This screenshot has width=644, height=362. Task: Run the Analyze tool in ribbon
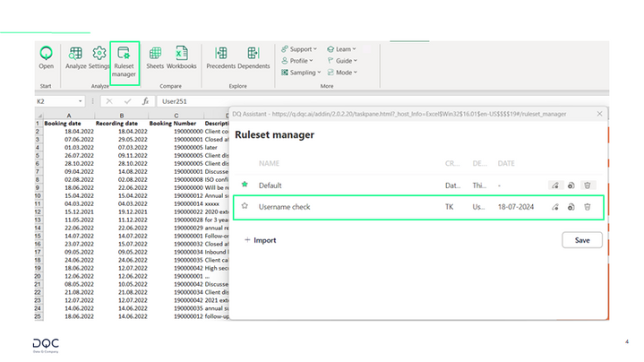(x=75, y=57)
